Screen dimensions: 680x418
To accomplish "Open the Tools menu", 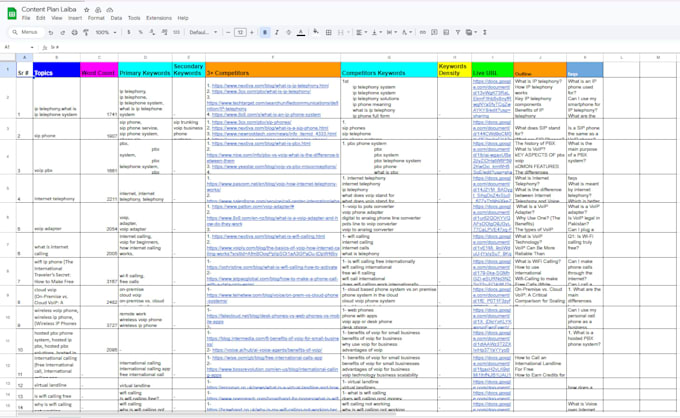I will pos(134,18).
